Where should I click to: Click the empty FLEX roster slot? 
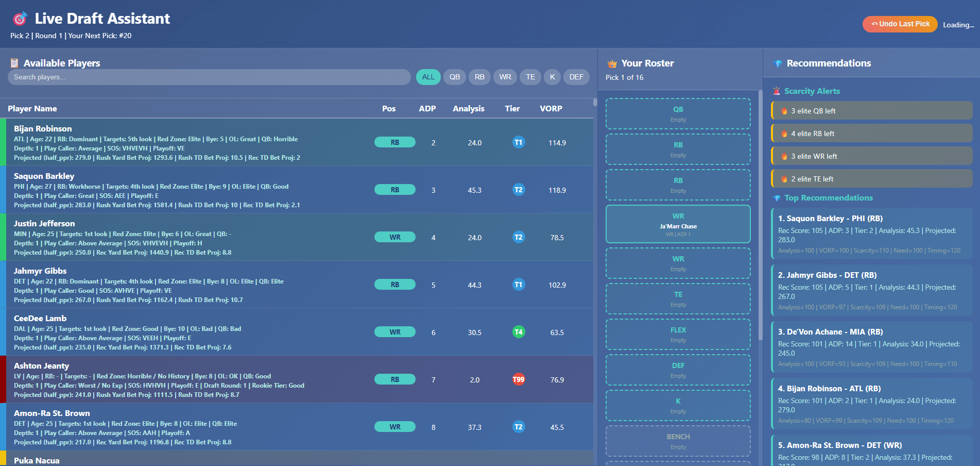[x=678, y=335]
